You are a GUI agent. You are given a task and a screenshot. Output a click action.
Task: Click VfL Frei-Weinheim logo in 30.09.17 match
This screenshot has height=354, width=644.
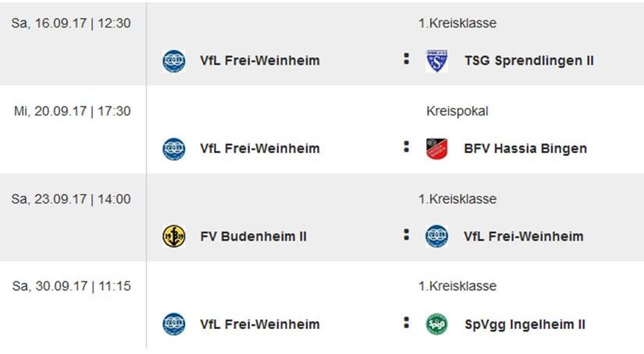174,324
